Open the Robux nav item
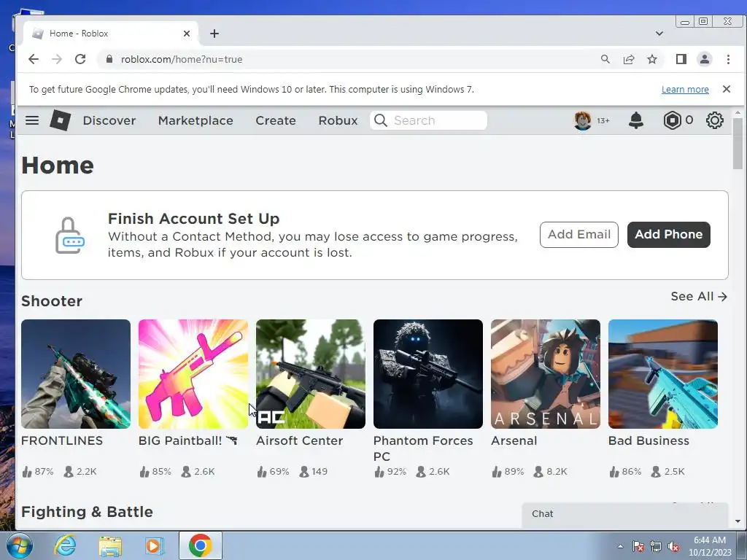The width and height of the screenshot is (747, 560). [x=338, y=120]
